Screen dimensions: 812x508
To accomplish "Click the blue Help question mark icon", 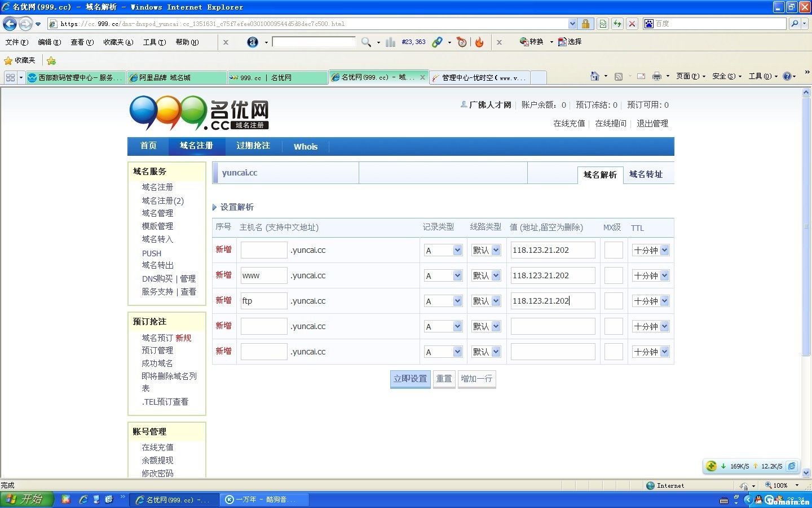I will point(787,76).
